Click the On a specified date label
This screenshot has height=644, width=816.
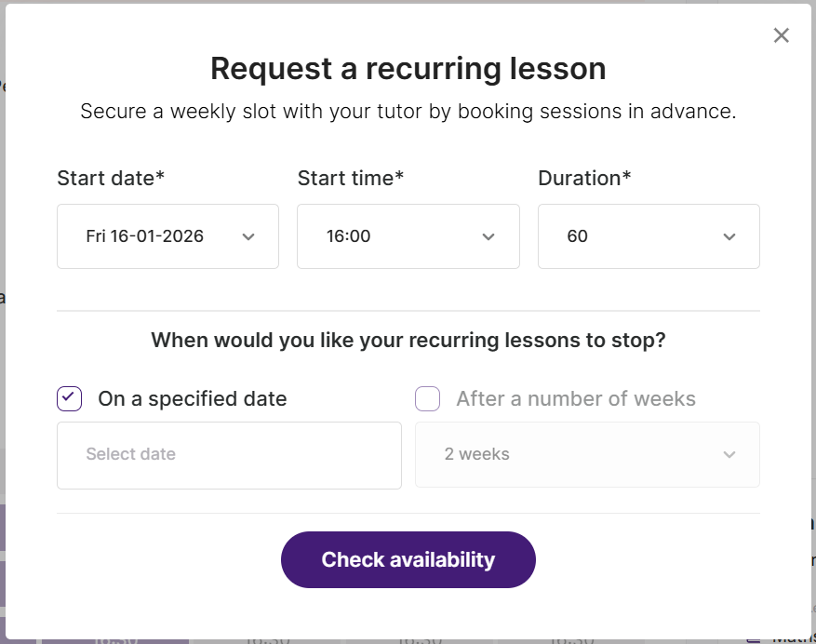(193, 399)
